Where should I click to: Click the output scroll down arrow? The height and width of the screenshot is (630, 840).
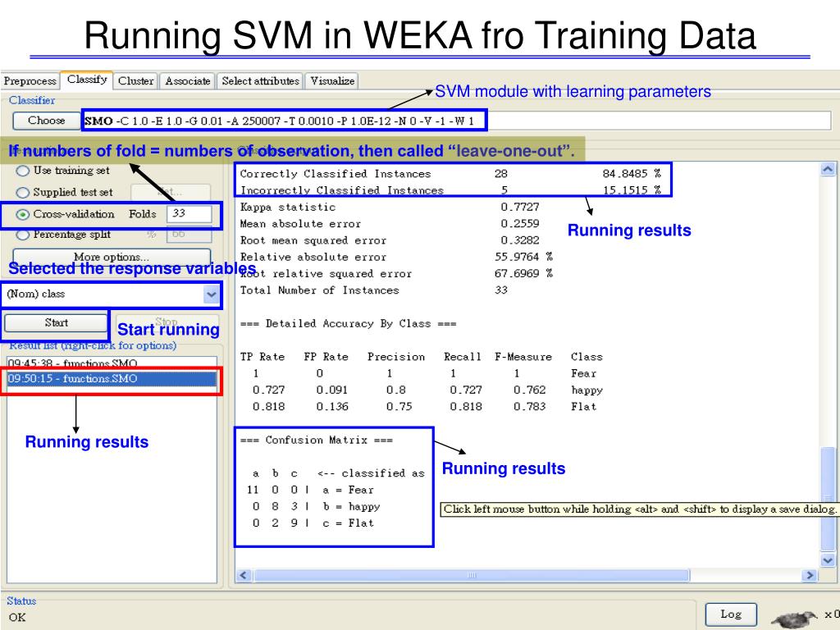coord(828,559)
